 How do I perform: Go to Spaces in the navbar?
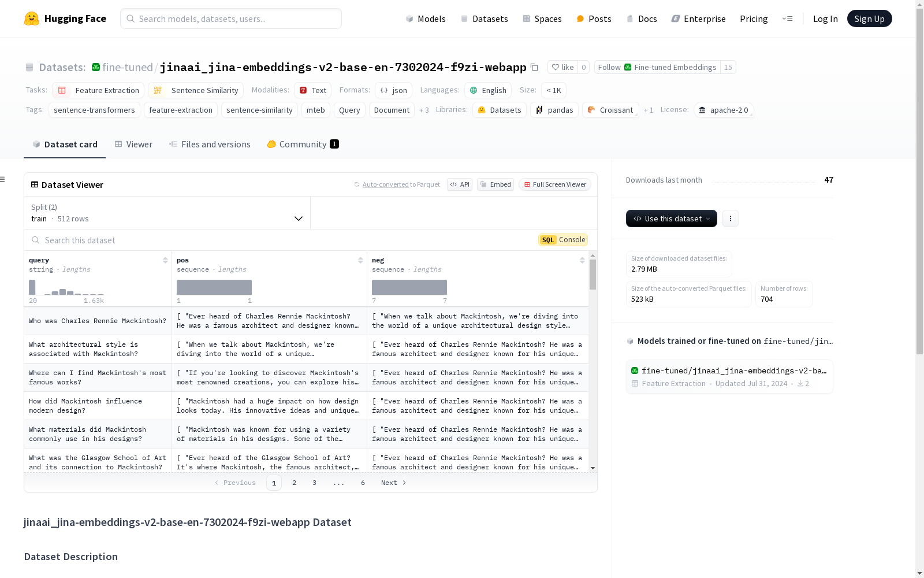point(542,18)
